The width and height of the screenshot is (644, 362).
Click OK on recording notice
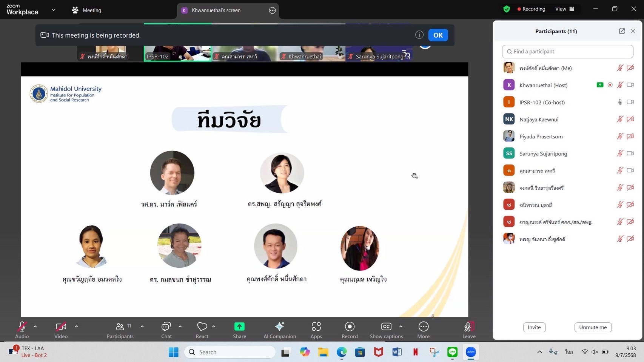438,35
